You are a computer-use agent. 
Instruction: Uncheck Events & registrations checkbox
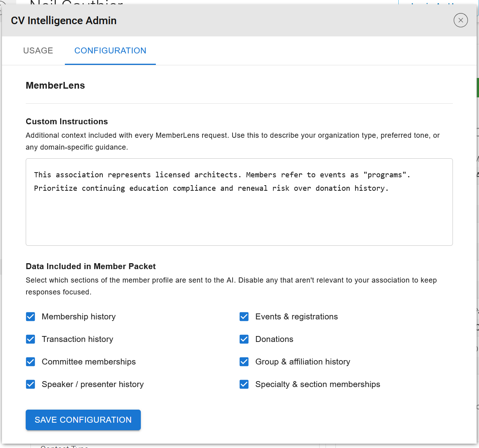tap(244, 317)
